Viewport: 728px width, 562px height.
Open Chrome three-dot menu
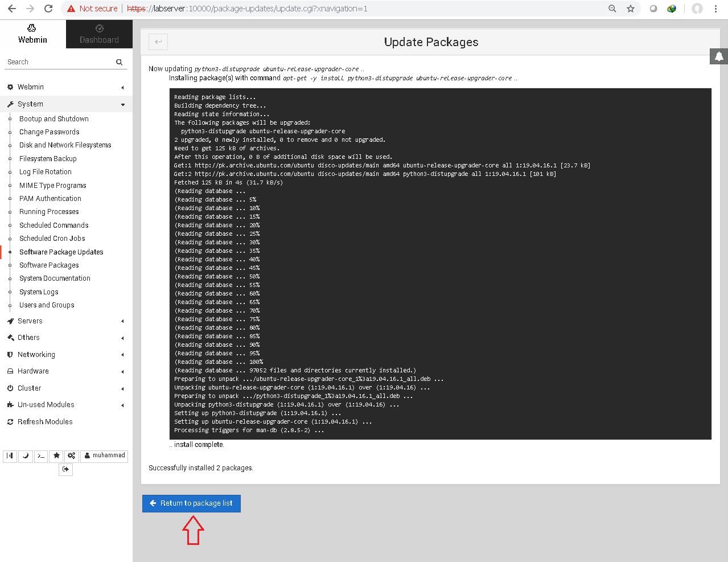coord(715,9)
